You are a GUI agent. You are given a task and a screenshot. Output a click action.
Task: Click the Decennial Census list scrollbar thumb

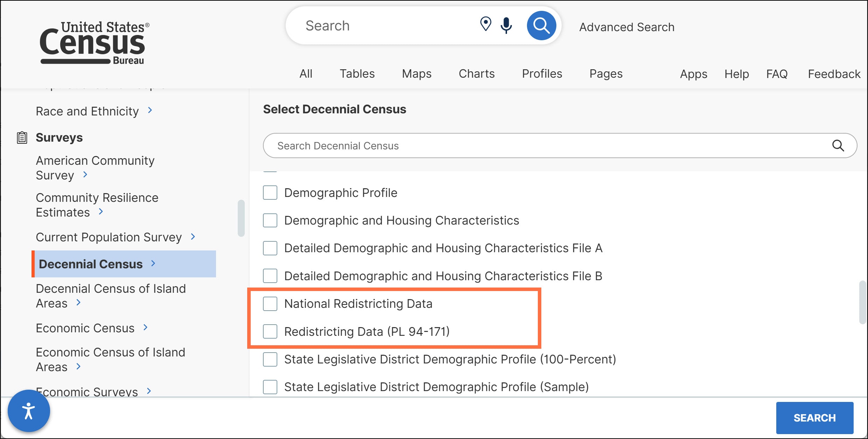tap(863, 302)
